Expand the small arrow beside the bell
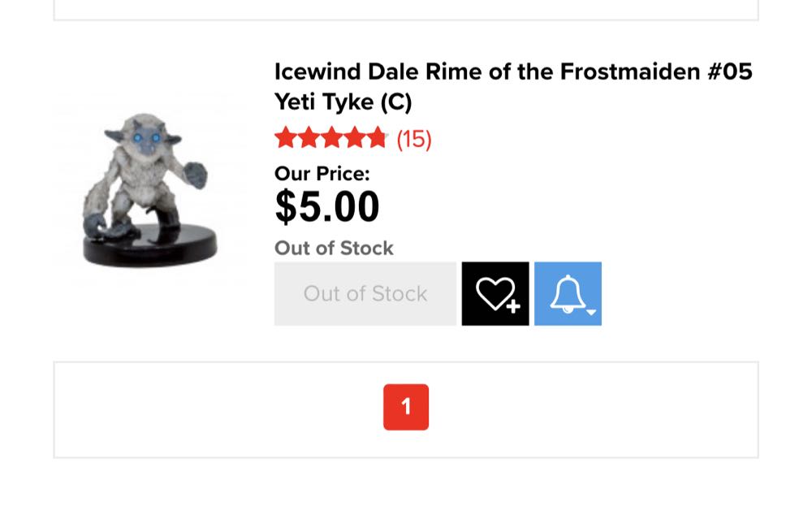 591,312
